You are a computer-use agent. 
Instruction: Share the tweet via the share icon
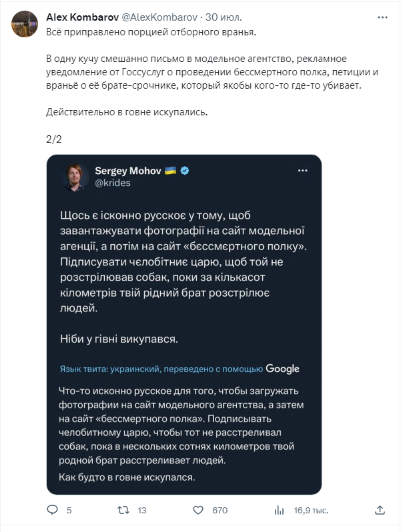point(380,510)
